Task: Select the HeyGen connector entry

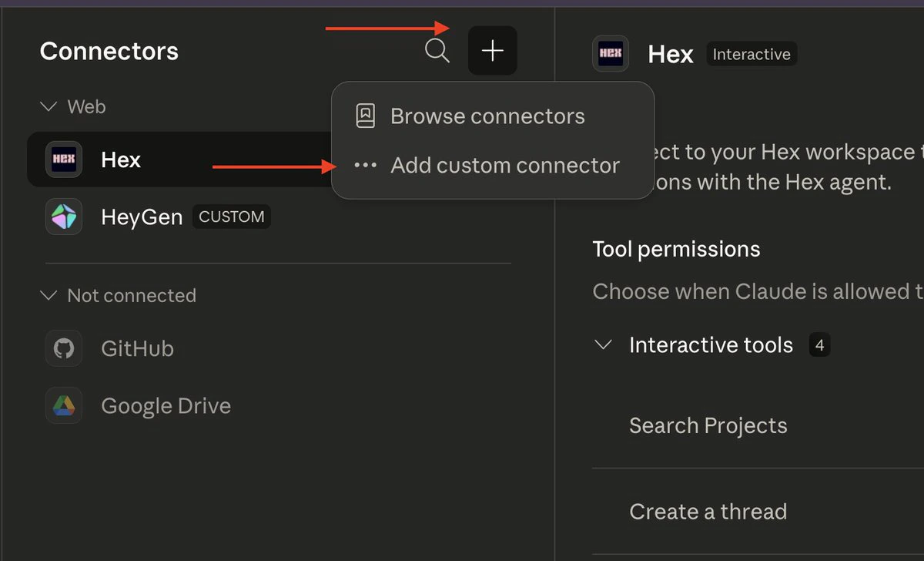Action: click(x=142, y=217)
